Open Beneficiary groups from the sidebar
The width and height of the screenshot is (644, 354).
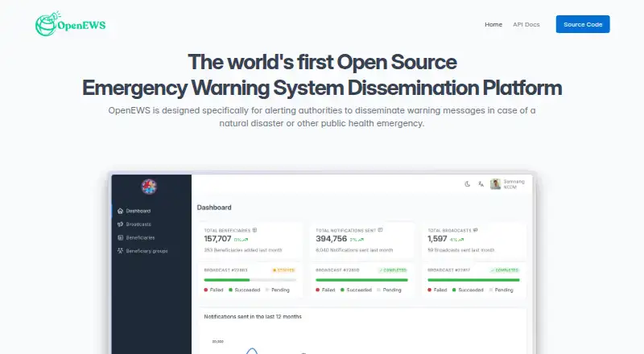(147, 251)
